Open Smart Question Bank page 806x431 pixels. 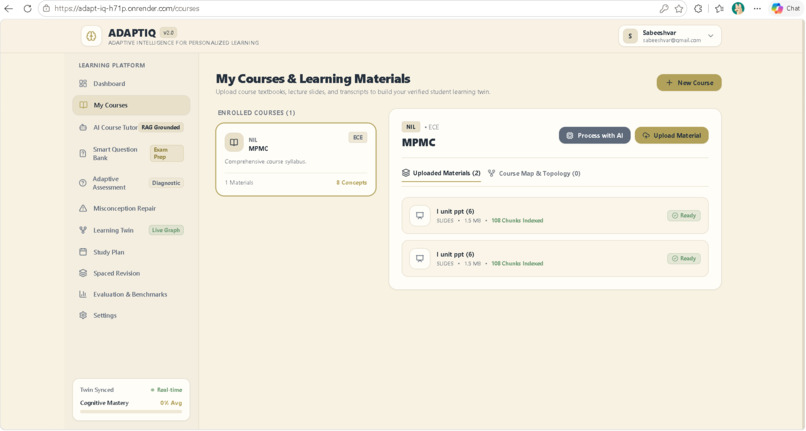(x=131, y=153)
